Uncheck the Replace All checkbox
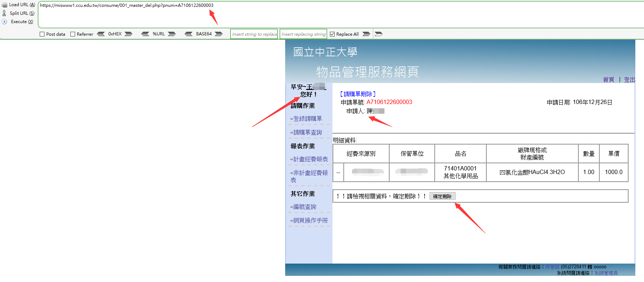 click(x=332, y=34)
